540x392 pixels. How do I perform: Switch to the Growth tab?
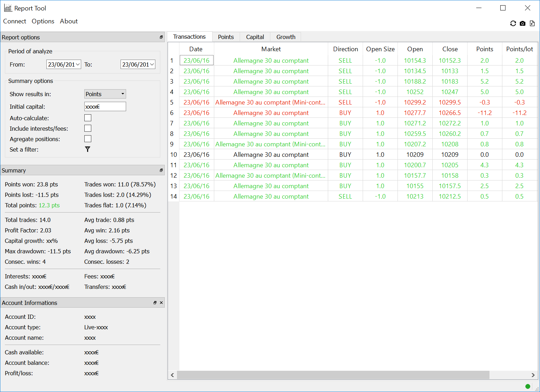coord(286,37)
